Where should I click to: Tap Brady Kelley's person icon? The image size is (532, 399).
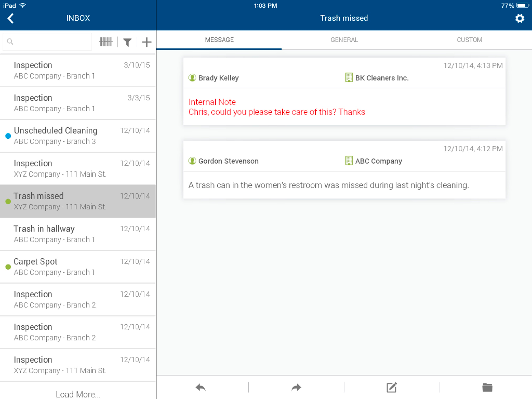point(192,78)
